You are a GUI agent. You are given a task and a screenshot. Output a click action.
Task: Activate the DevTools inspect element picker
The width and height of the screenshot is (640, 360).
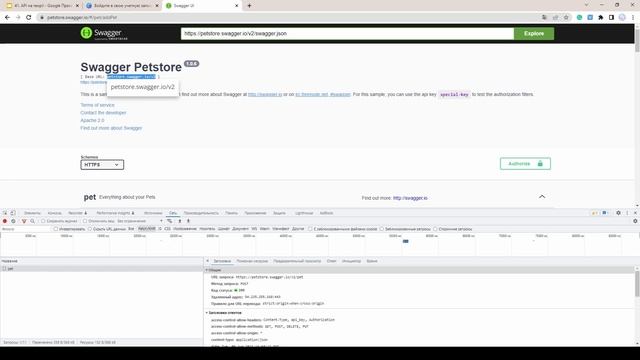coord(5,213)
